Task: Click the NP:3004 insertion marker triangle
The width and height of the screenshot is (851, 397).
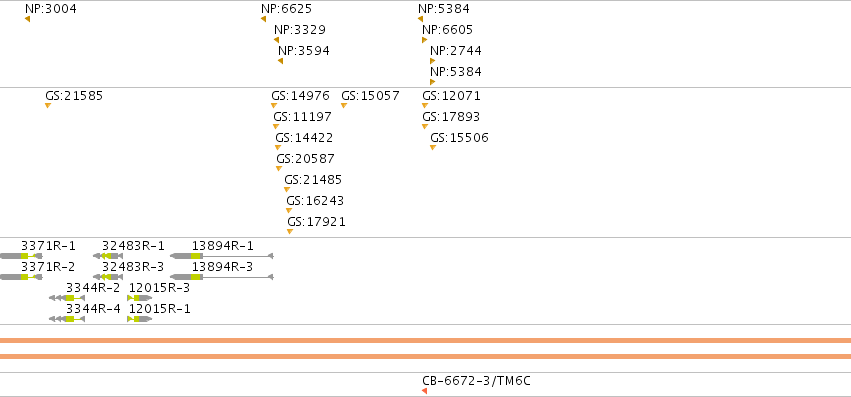Action: point(27,19)
